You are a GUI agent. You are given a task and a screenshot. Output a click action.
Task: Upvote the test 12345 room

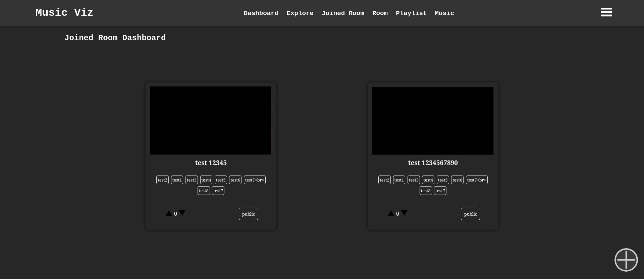point(169,213)
